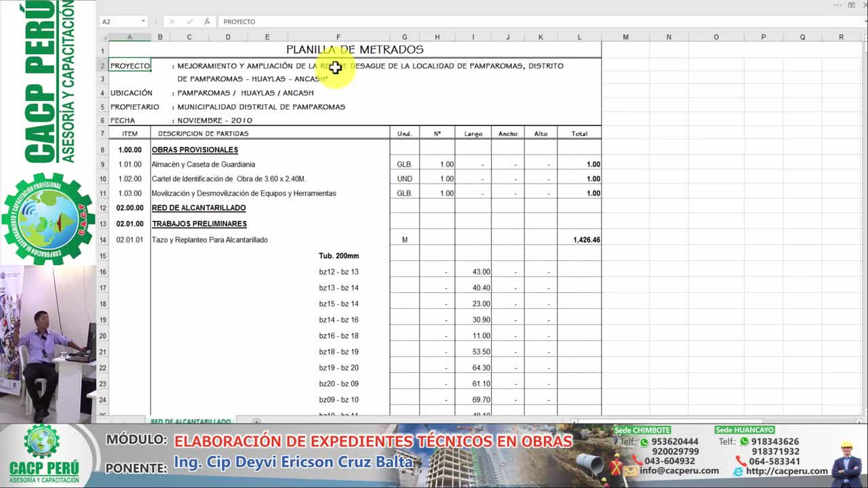Click the email address info@cacperu.com
The image size is (868, 488).
coord(679,470)
